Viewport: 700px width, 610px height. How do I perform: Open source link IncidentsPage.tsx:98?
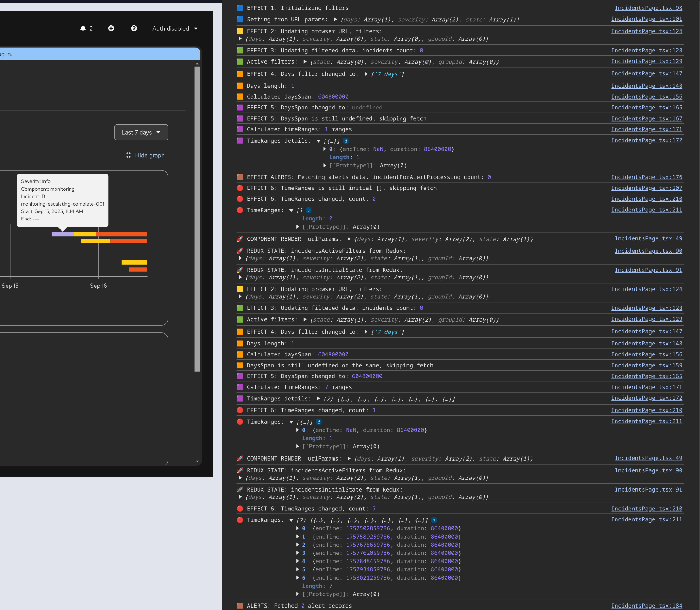648,8
